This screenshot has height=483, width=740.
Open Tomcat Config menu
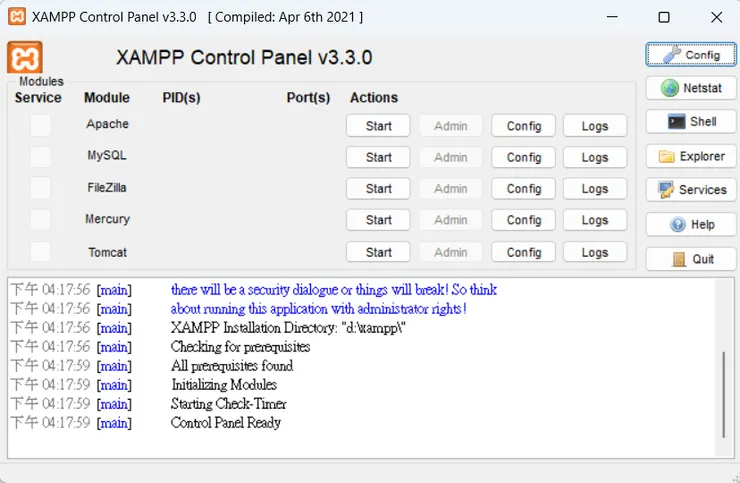tap(523, 252)
